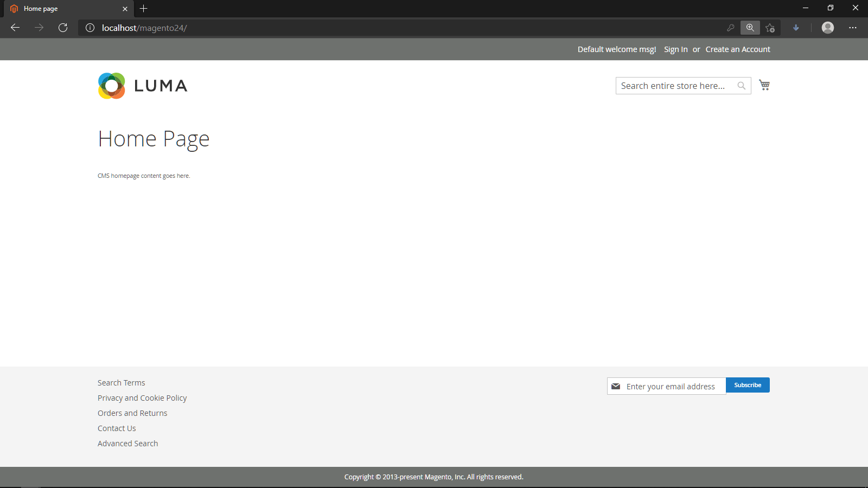Click the Sign In link
Viewport: 868px width, 488px height.
675,49
